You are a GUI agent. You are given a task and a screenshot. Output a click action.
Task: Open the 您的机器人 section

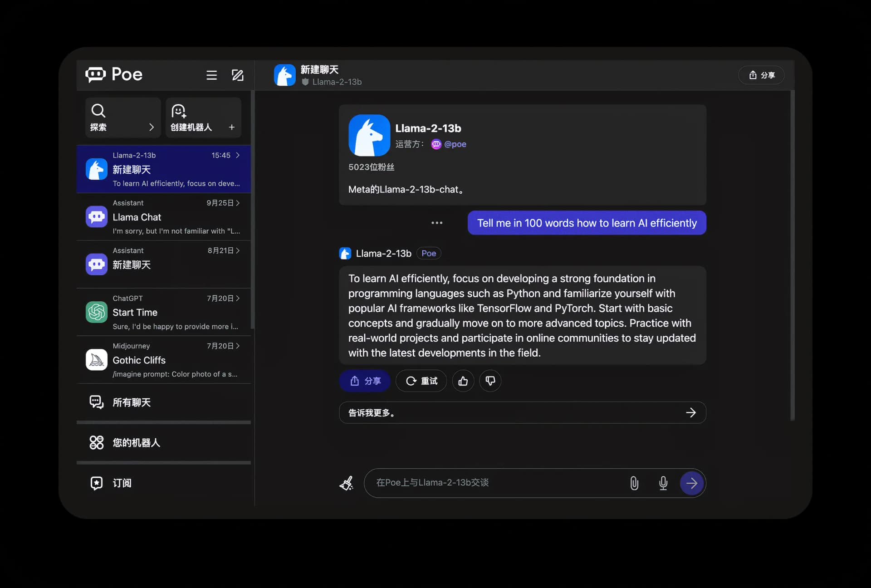point(164,443)
